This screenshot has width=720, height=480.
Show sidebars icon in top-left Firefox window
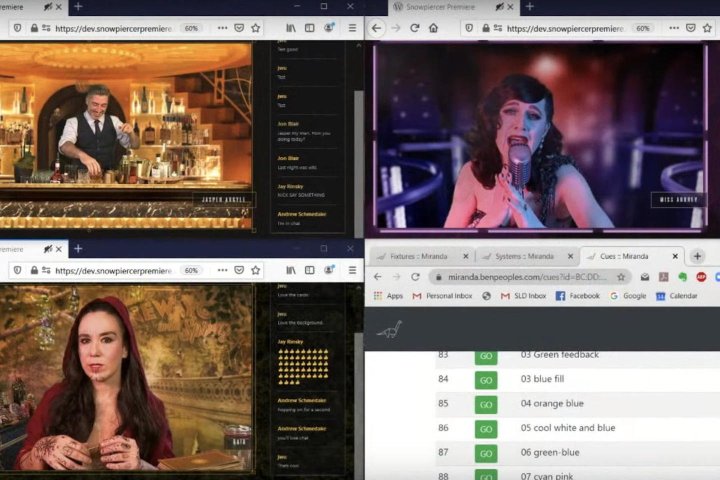310,28
